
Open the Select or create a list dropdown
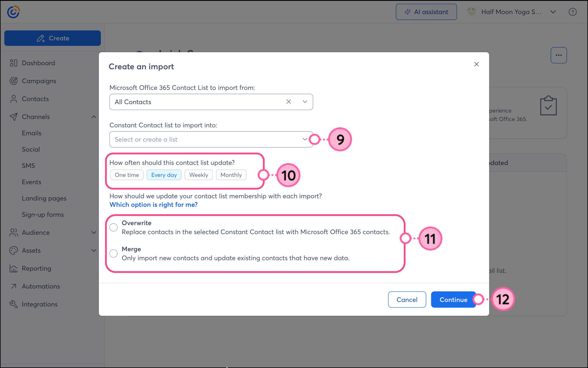(x=211, y=139)
